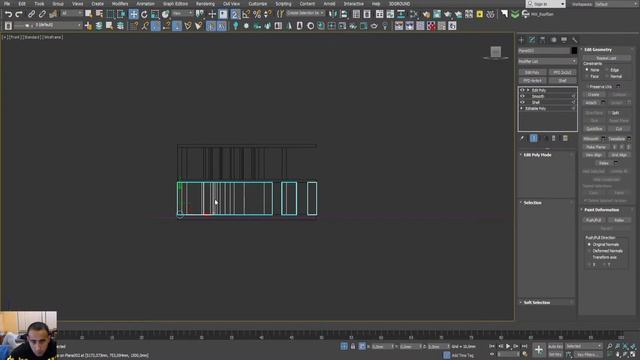Viewport: 640px width, 360px height.
Task: Enable the Preserve UVs checkbox
Action: click(x=587, y=87)
